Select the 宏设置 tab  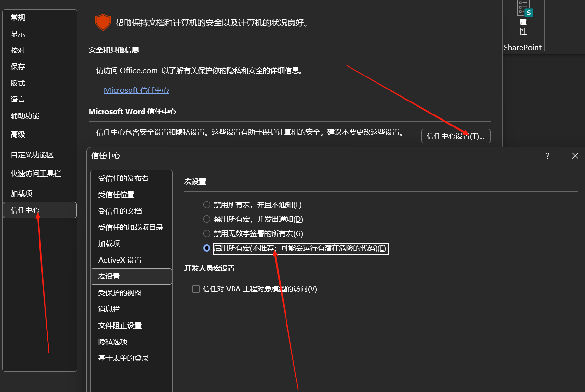(x=131, y=277)
